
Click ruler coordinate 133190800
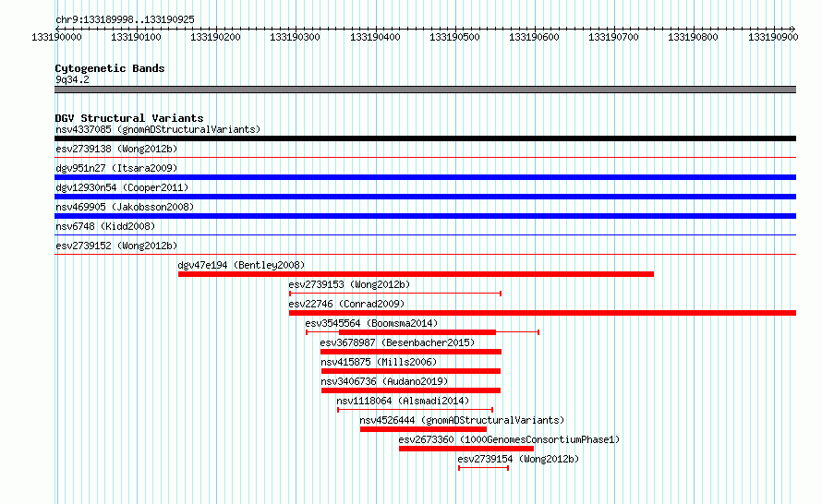(693, 37)
